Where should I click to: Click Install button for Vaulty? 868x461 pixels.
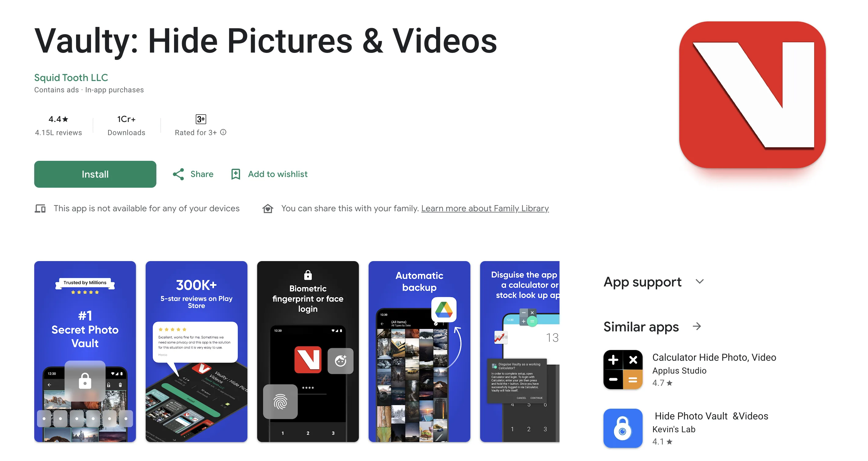95,174
